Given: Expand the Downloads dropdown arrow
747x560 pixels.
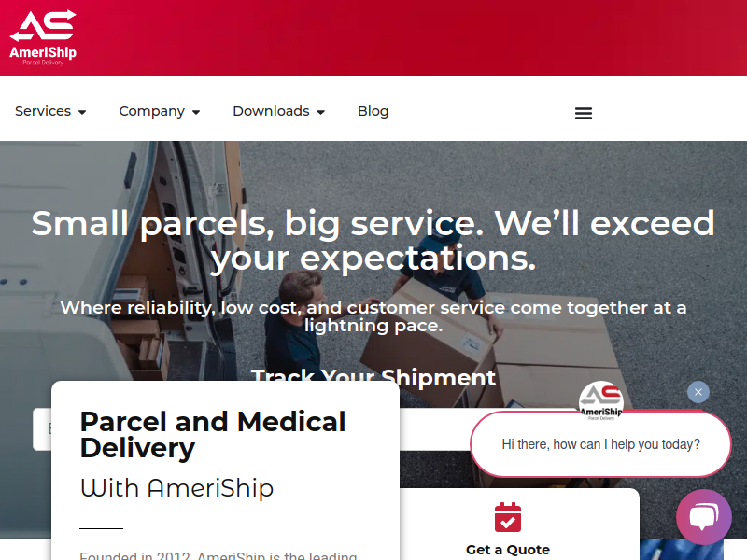Looking at the screenshot, I should 320,112.
